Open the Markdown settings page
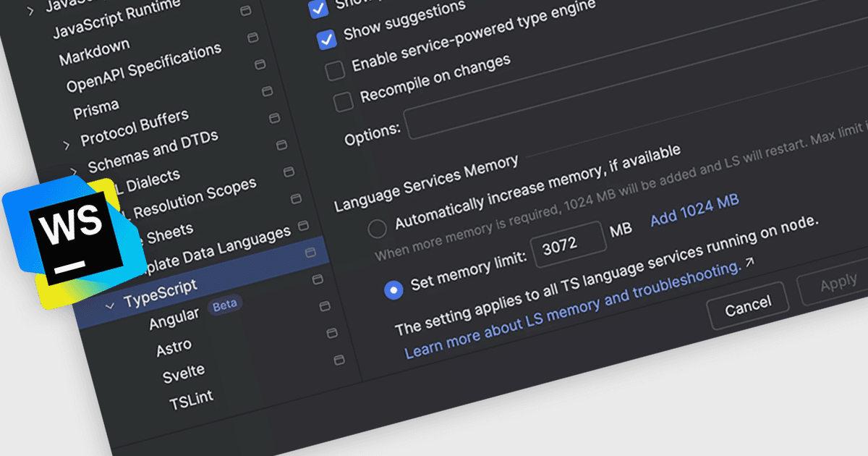The height and width of the screenshot is (456, 868). [x=95, y=51]
